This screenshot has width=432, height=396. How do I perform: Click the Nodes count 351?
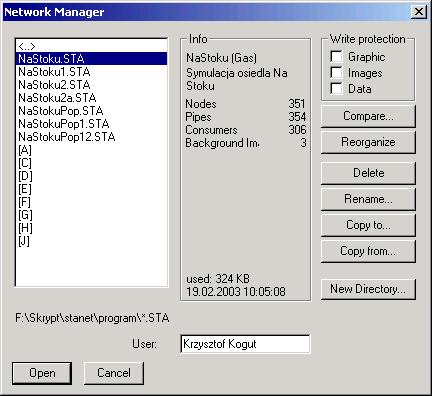[297, 104]
